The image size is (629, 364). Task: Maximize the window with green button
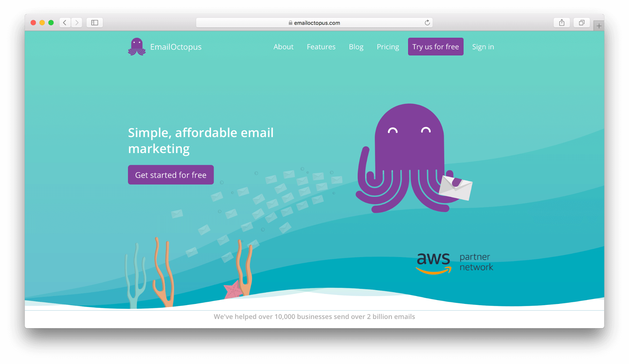(x=51, y=23)
